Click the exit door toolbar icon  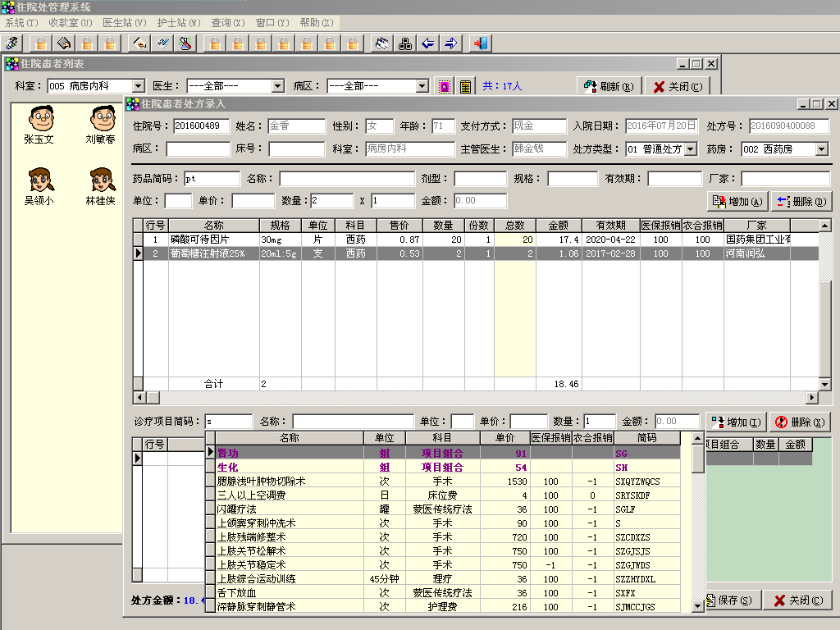coord(481,43)
